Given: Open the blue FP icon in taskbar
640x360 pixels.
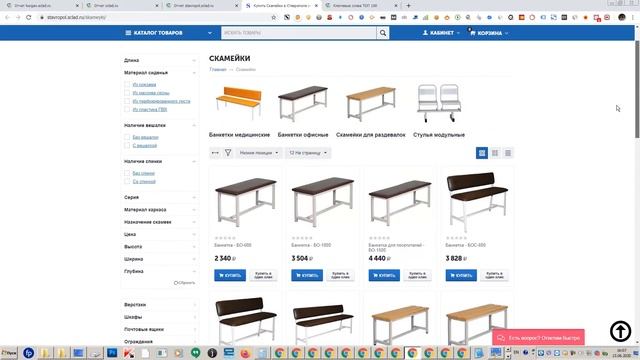Looking at the screenshot, I should pos(29,353).
